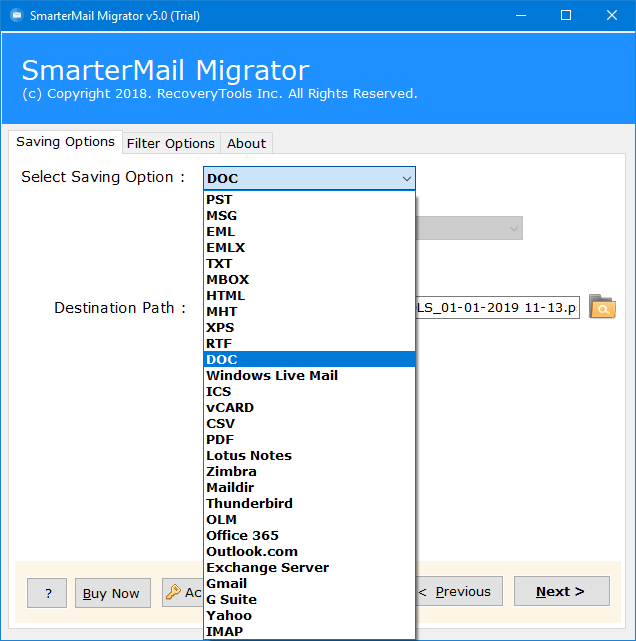Viewport: 636px width, 641px height.
Task: Click the folder browse icon beside Destination Path
Action: pyautogui.click(x=602, y=307)
